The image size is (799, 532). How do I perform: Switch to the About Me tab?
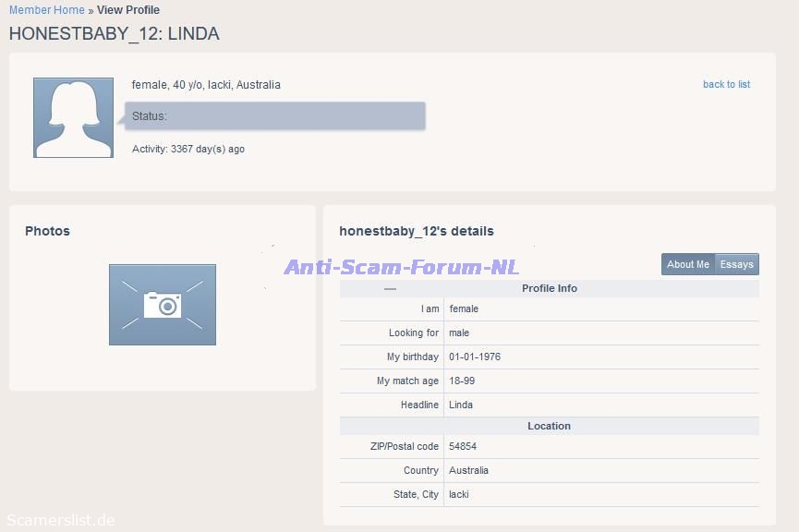click(688, 264)
